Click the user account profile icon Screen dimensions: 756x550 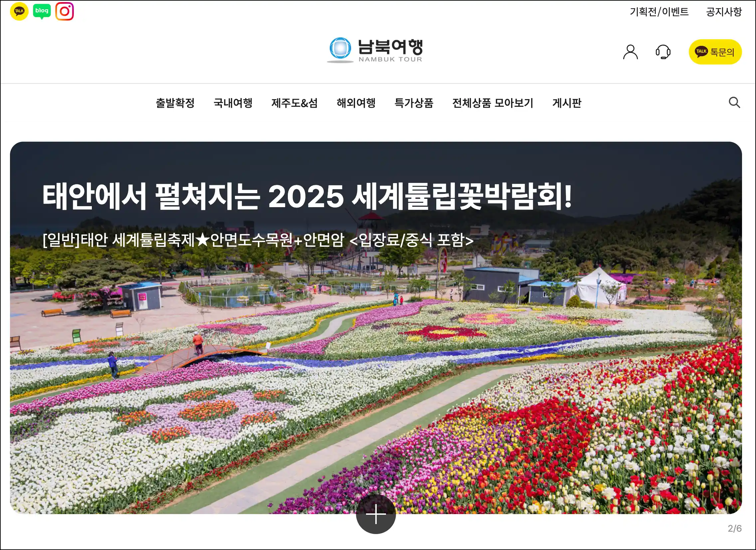point(630,52)
